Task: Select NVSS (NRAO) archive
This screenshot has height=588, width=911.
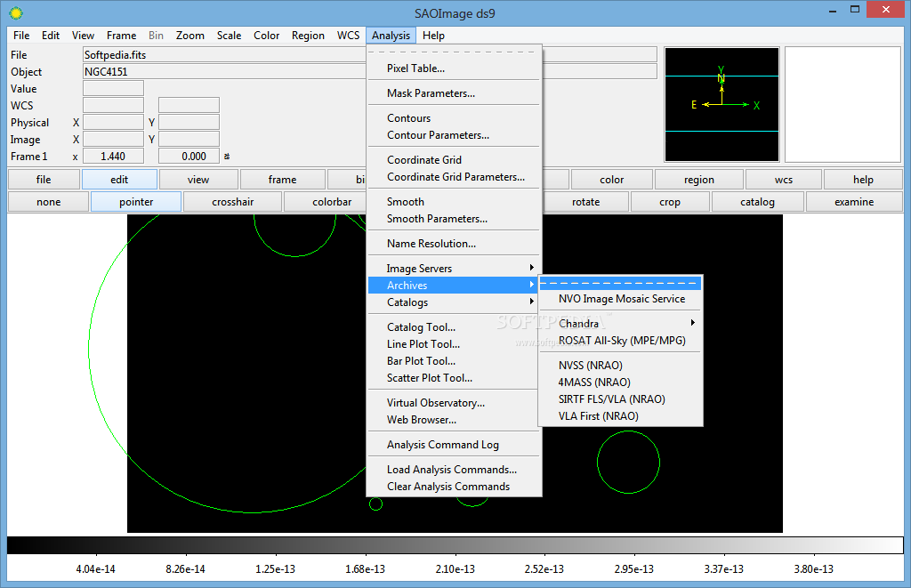Action: [x=620, y=366]
